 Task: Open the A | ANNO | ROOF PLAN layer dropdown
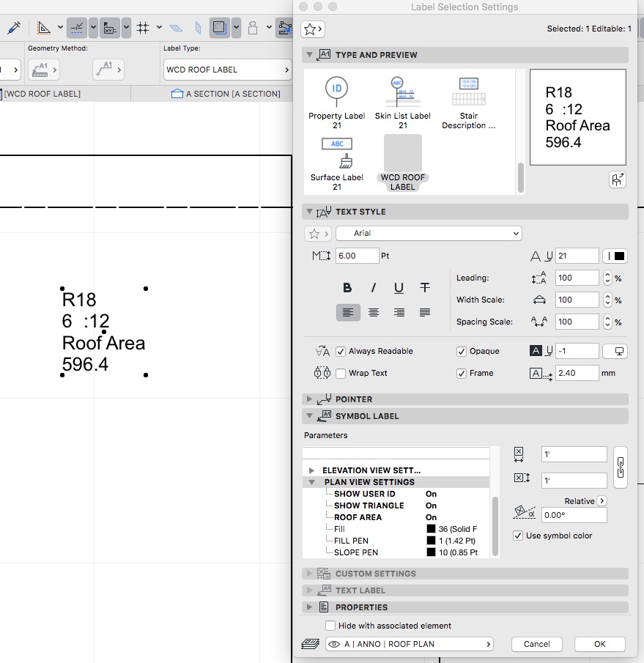(410, 644)
